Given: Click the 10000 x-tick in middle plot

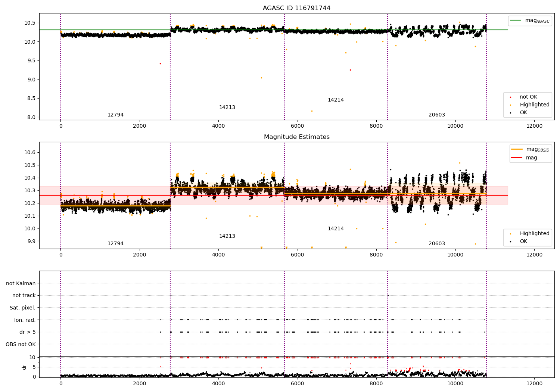Looking at the screenshot, I should click(455, 255).
